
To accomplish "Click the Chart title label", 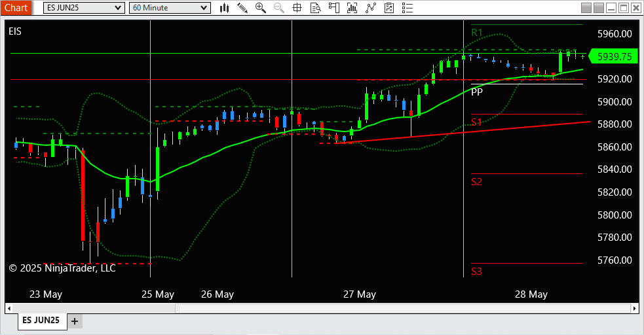I will [16, 8].
